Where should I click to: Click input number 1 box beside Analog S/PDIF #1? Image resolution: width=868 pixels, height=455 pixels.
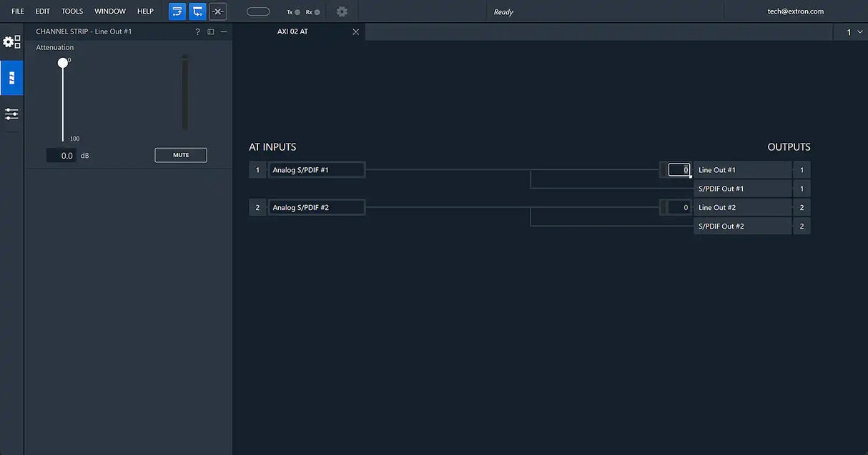pos(257,170)
